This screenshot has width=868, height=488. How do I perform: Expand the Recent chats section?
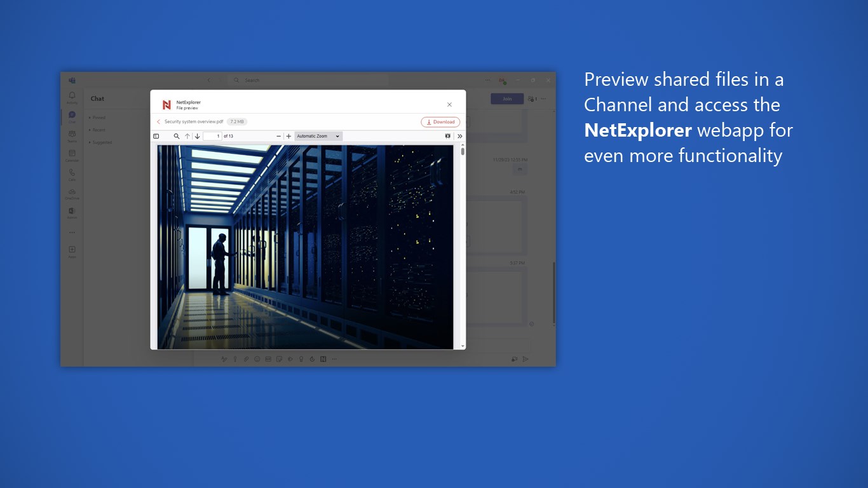tap(97, 130)
